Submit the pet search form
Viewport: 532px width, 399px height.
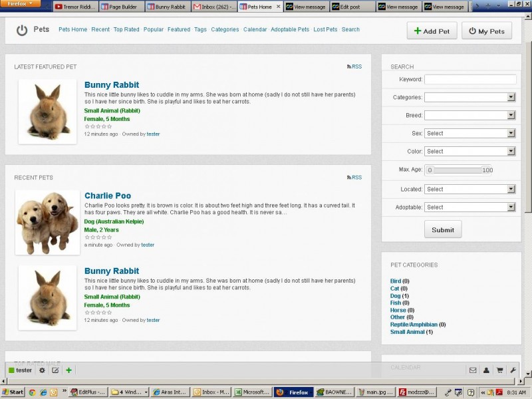(443, 229)
